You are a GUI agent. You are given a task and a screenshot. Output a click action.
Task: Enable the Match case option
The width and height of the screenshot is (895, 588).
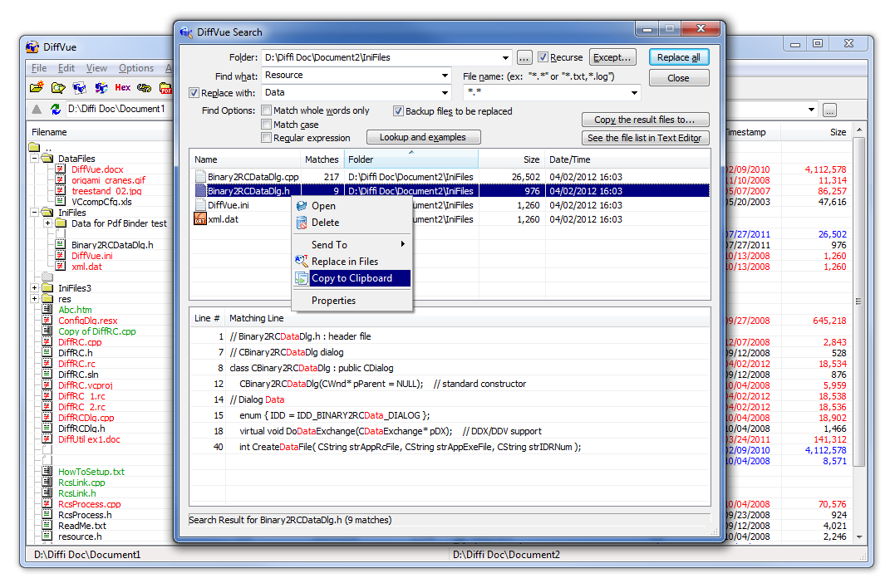click(266, 125)
